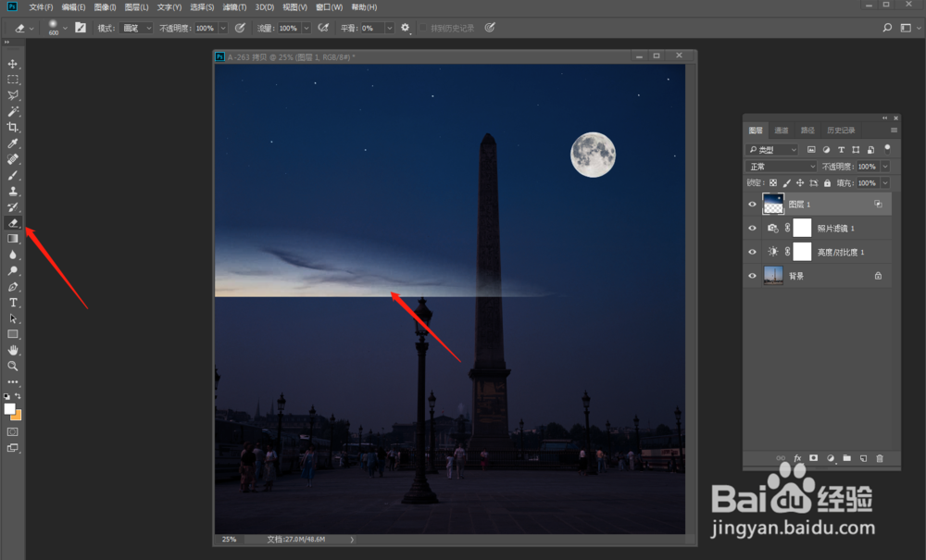The width and height of the screenshot is (926, 560).
Task: Hide 图层 1 layer visibility
Action: (x=752, y=205)
